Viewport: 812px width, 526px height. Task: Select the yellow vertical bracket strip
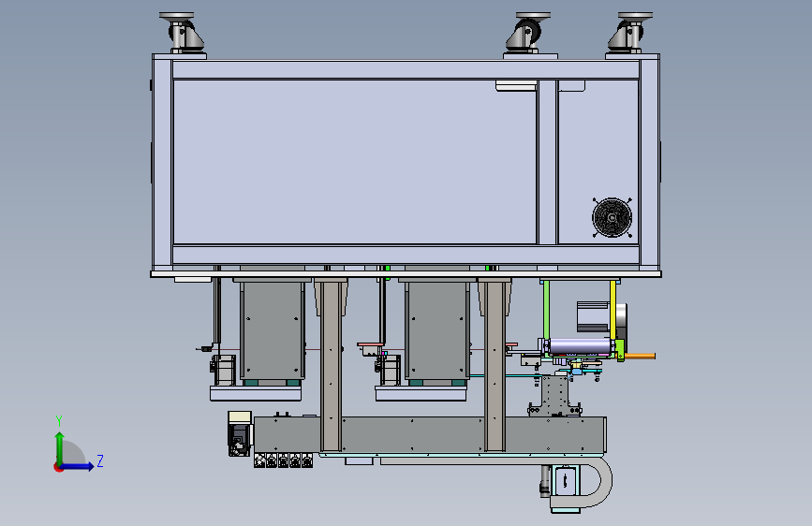coord(613,312)
